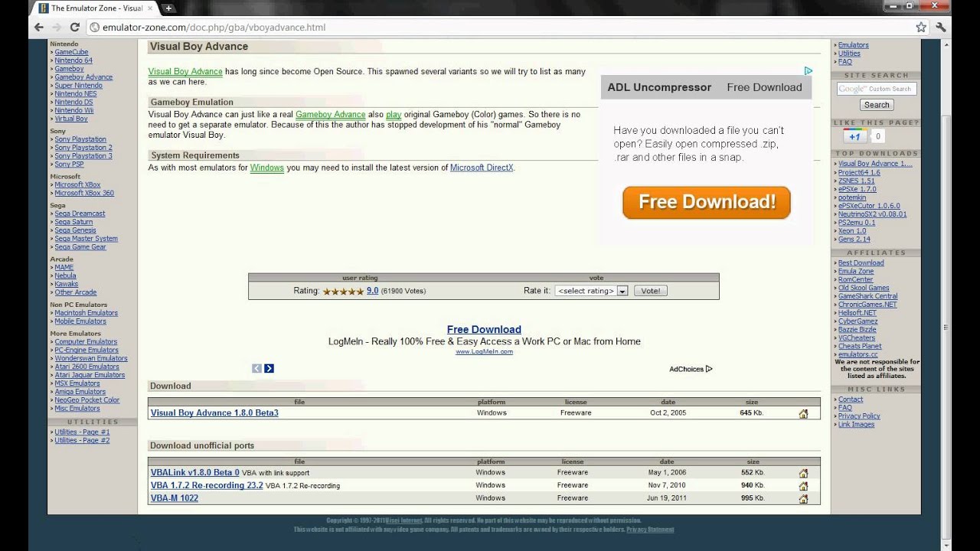Open the Sony PSP link
Image resolution: width=980 pixels, height=551 pixels.
69,165
